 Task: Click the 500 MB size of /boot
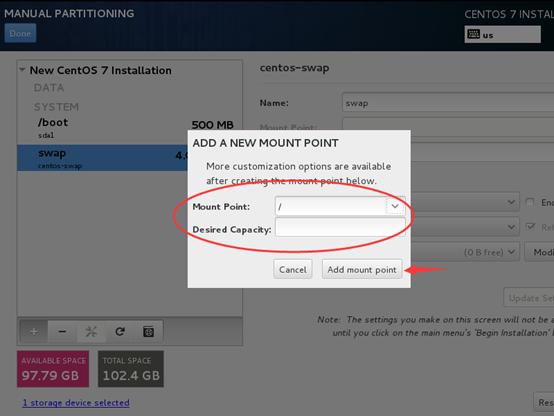coord(212,125)
